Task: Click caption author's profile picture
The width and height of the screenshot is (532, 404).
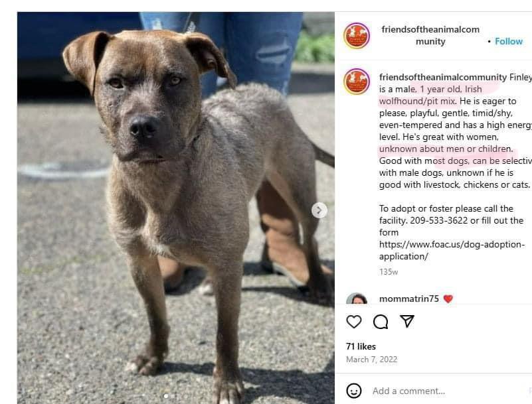Action: 356,82
